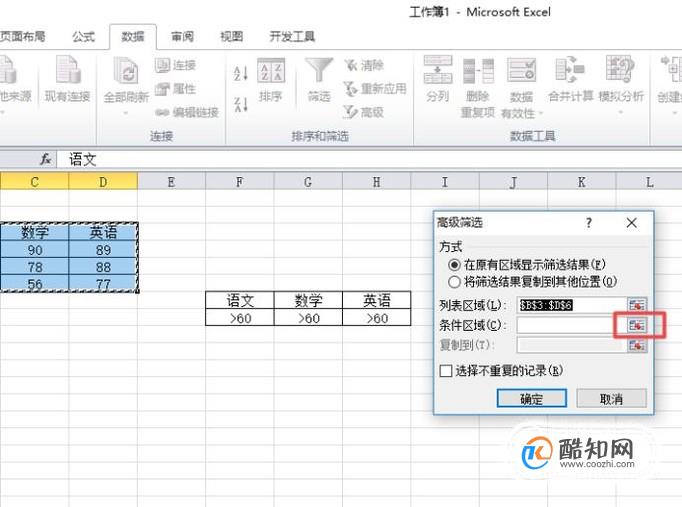
Task: Open Existing Connections (现有连接)
Action: coord(67,79)
